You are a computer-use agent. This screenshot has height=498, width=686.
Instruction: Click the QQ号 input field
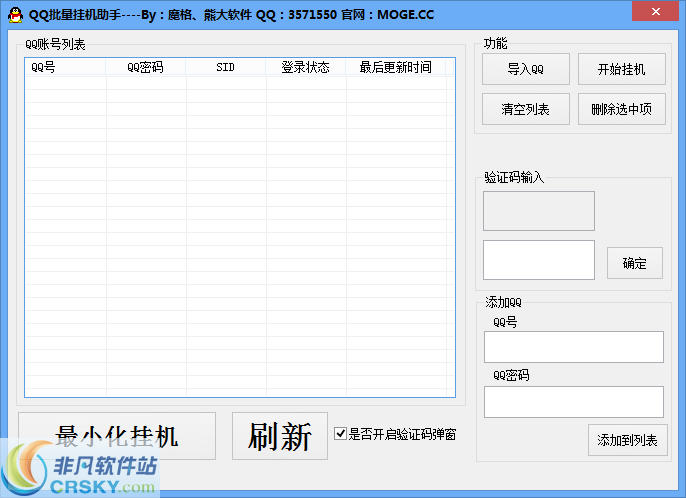[x=574, y=347]
